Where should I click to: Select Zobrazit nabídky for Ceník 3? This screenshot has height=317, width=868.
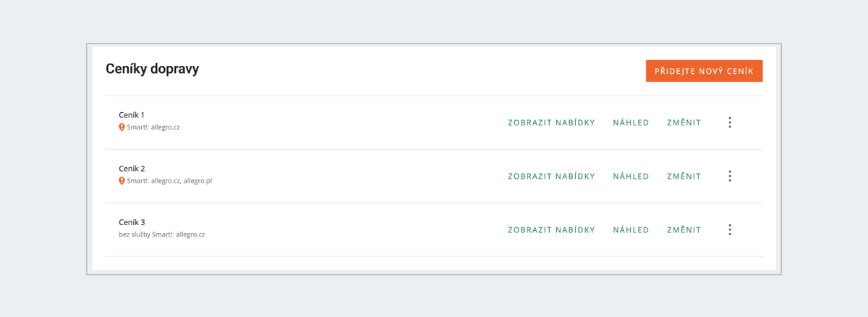pyautogui.click(x=551, y=229)
